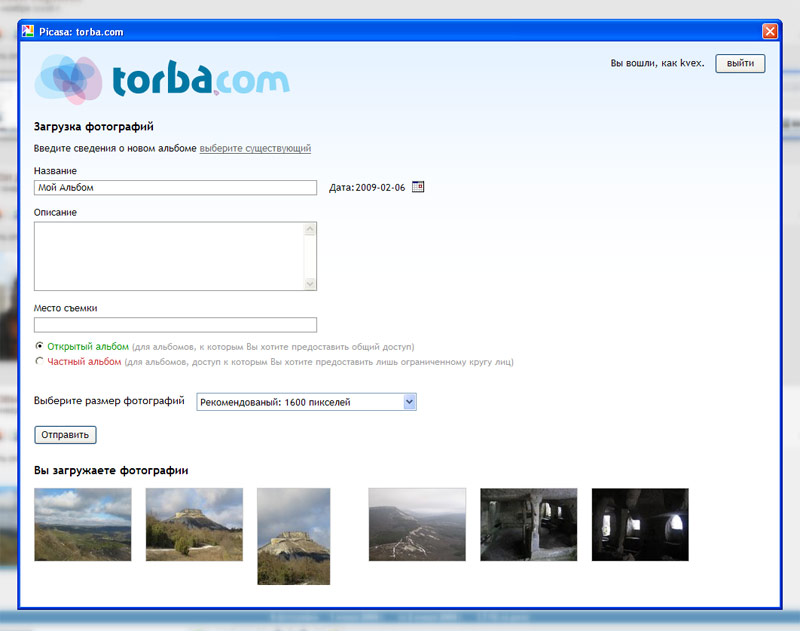Open the calendar date picker icon

tap(419, 186)
